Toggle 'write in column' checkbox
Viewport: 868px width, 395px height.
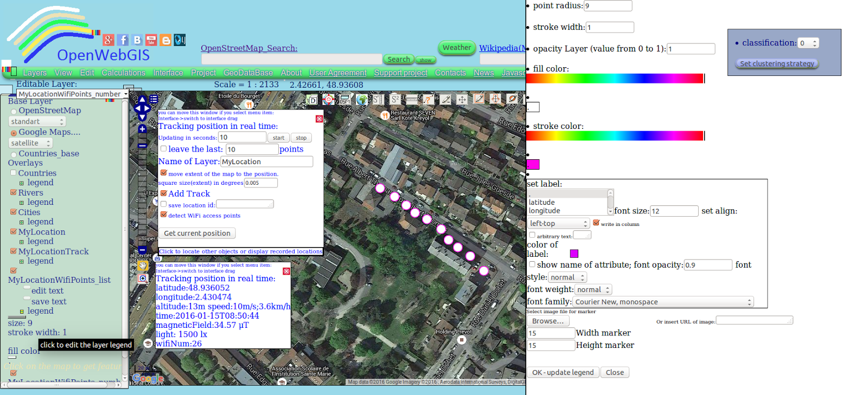596,223
